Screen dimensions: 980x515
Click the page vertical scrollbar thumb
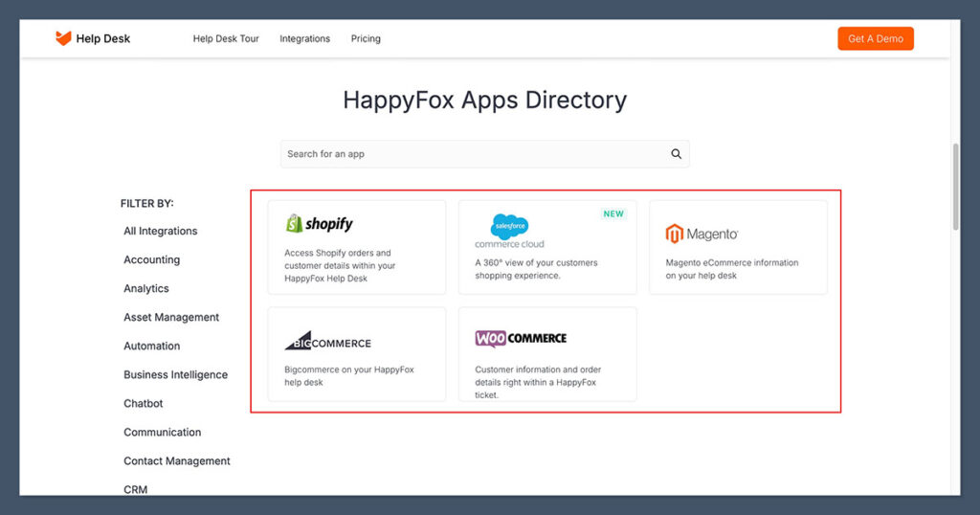[x=955, y=187]
